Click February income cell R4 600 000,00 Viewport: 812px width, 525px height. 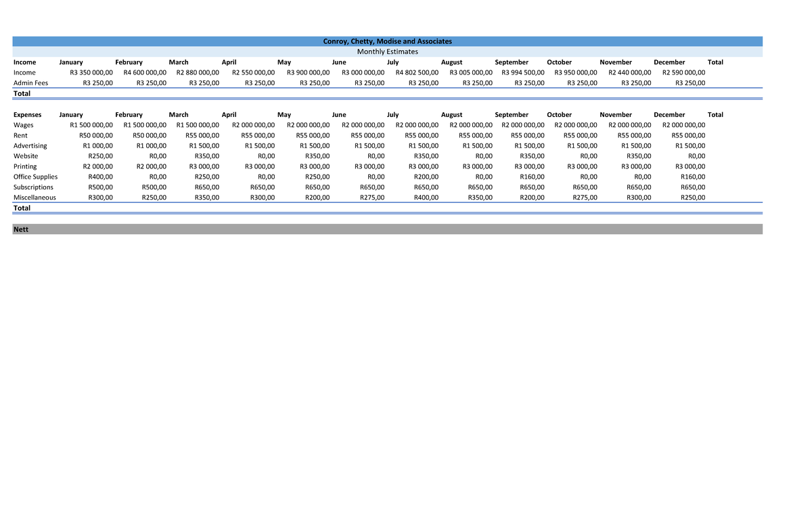145,72
